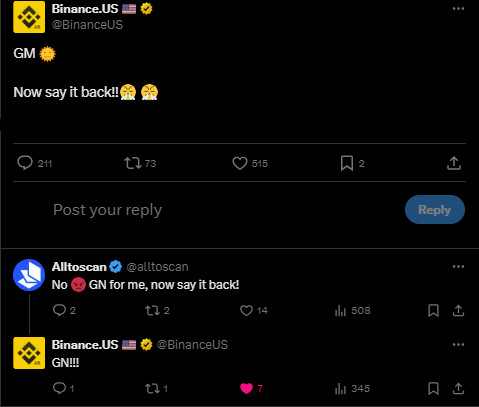This screenshot has height=407, width=479.
Task: Click the blue Reply button
Action: pyautogui.click(x=435, y=209)
